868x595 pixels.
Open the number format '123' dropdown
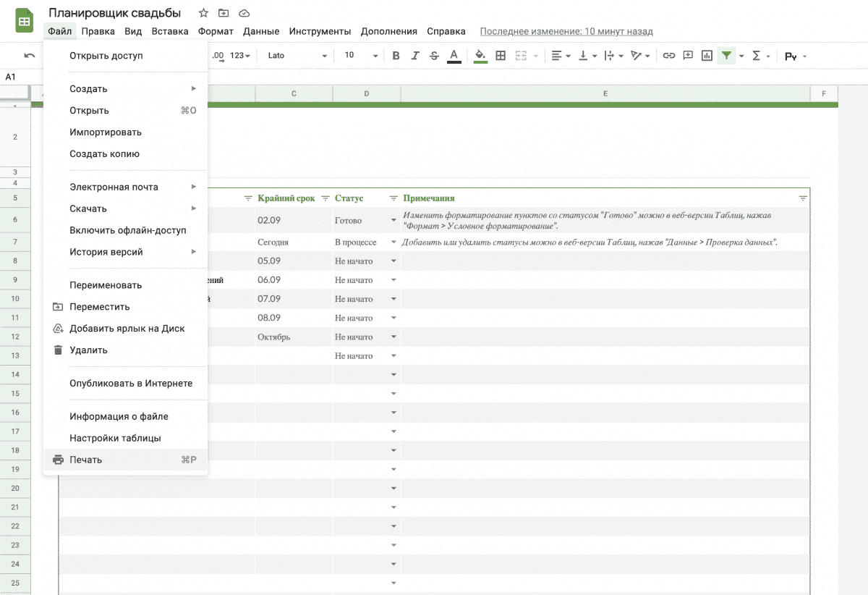point(242,55)
